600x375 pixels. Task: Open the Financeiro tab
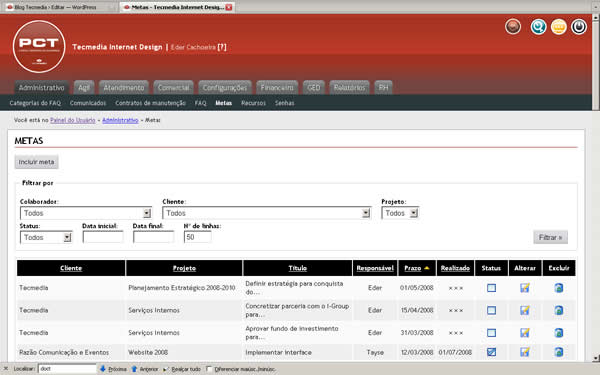click(277, 88)
